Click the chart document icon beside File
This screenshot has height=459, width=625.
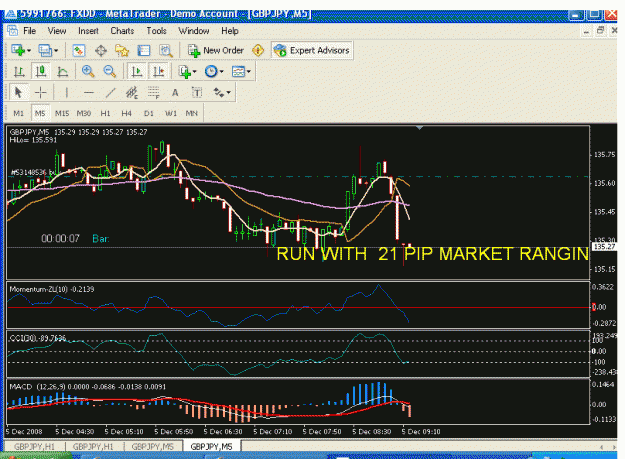point(12,30)
